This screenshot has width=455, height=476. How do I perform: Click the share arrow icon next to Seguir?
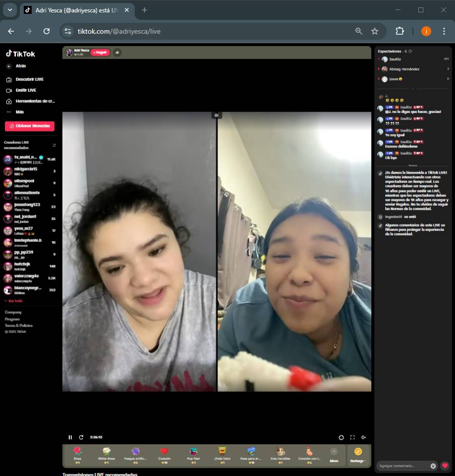pos(117,53)
